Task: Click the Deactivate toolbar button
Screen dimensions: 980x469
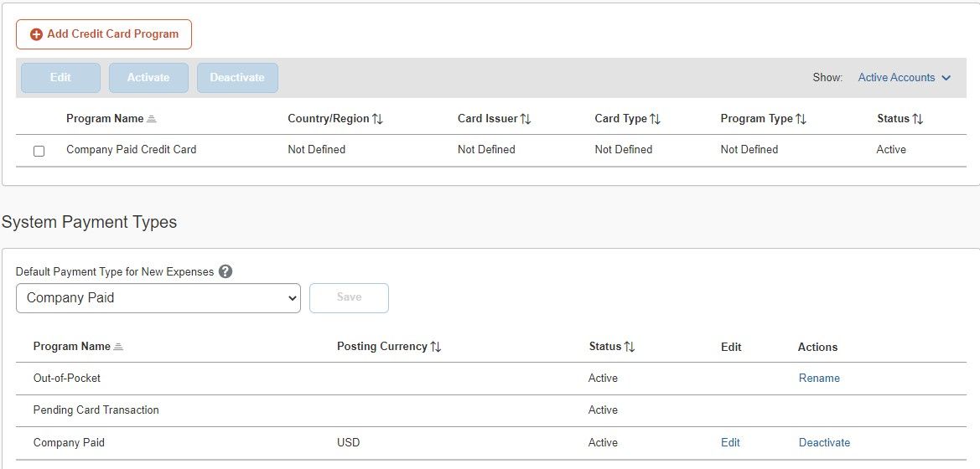Action: click(x=237, y=78)
